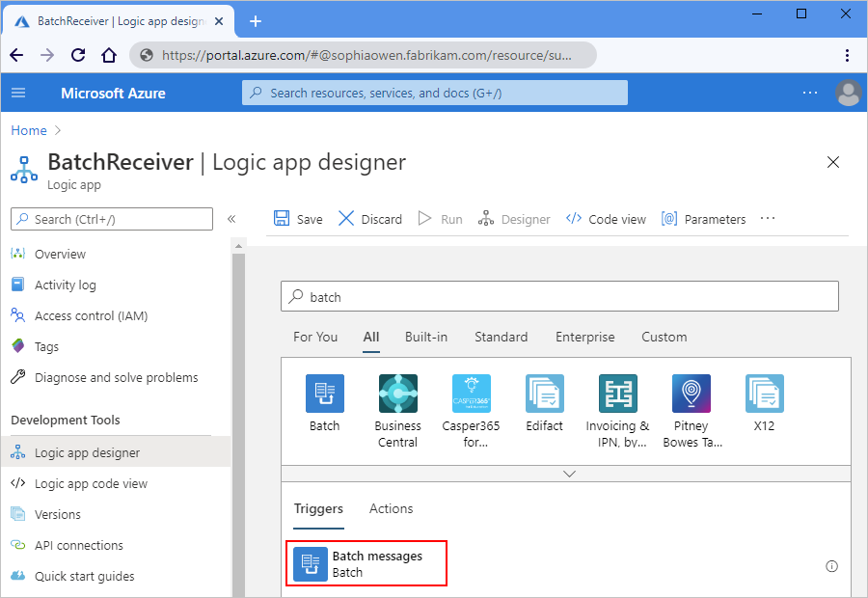Pick the Edifact connector icon
The image size is (868, 598).
(544, 394)
